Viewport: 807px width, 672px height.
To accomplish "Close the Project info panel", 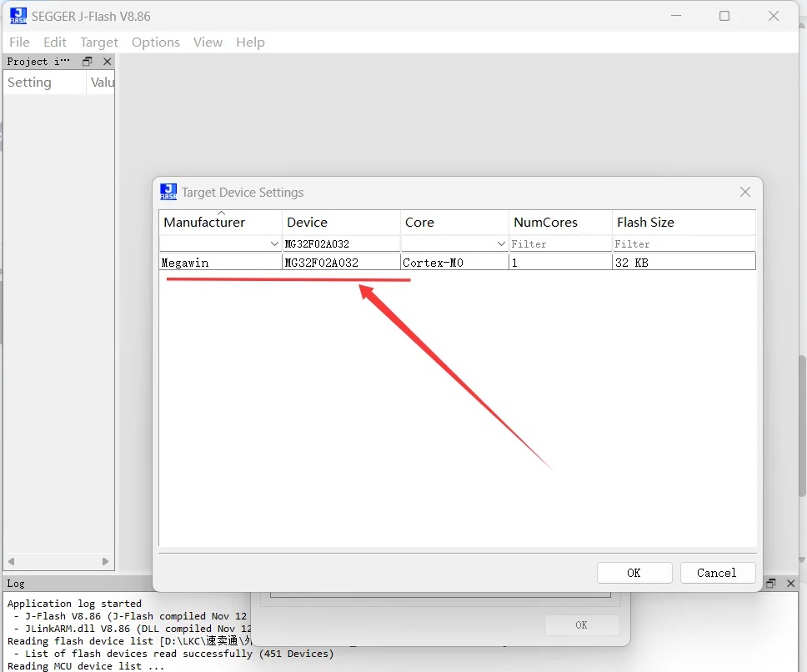I will click(x=107, y=62).
